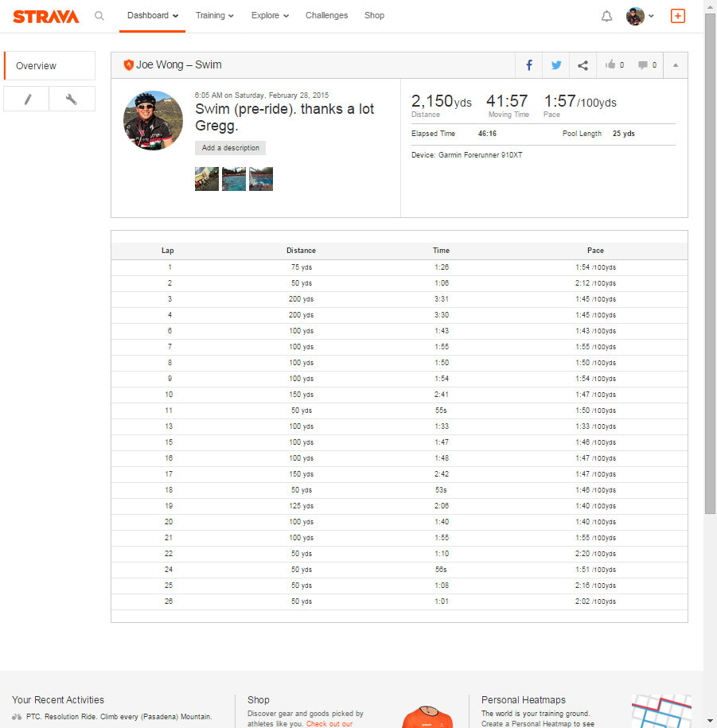Open comments via the speech bubble icon
Image resolution: width=717 pixels, height=728 pixels.
click(647, 65)
